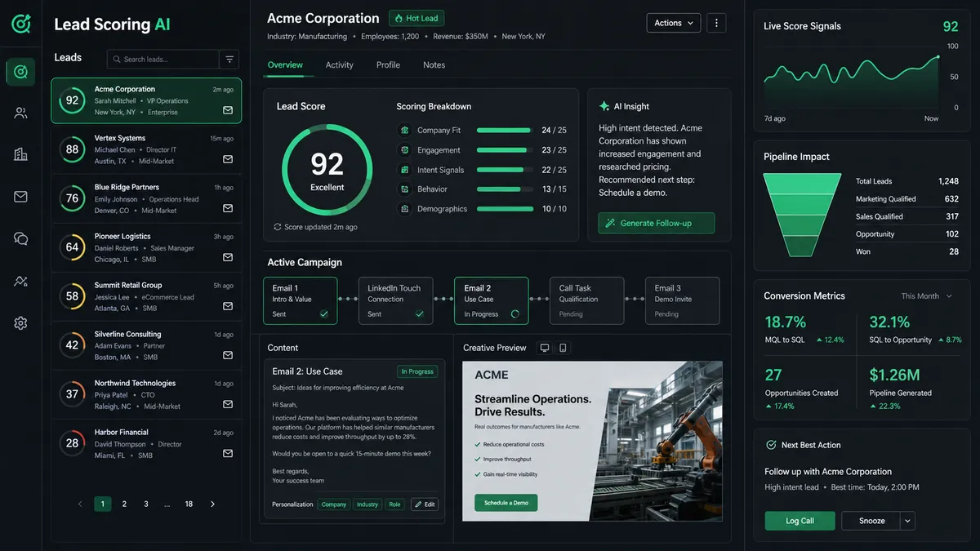Viewport: 980px width, 551px height.
Task: Toggle the Role personalization tag
Action: click(x=394, y=504)
